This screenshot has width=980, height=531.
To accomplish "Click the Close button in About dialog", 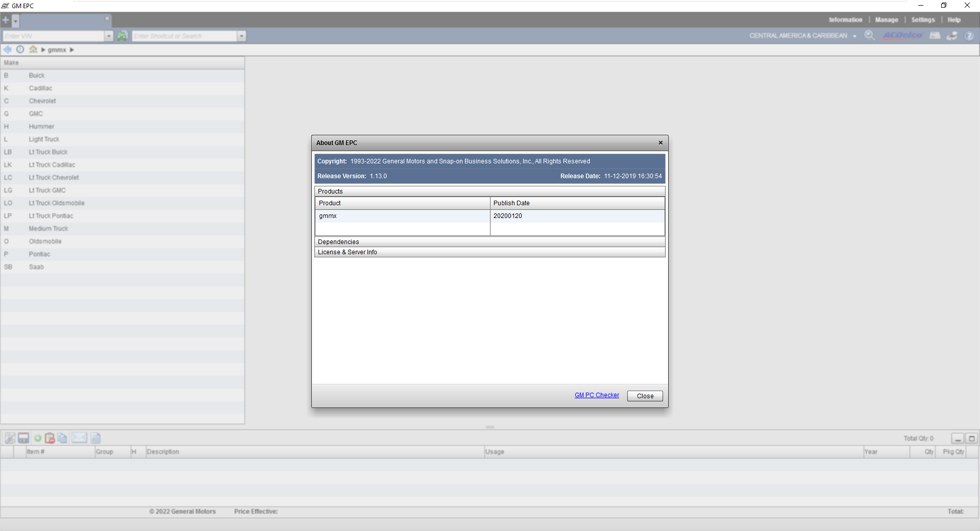I will [645, 396].
